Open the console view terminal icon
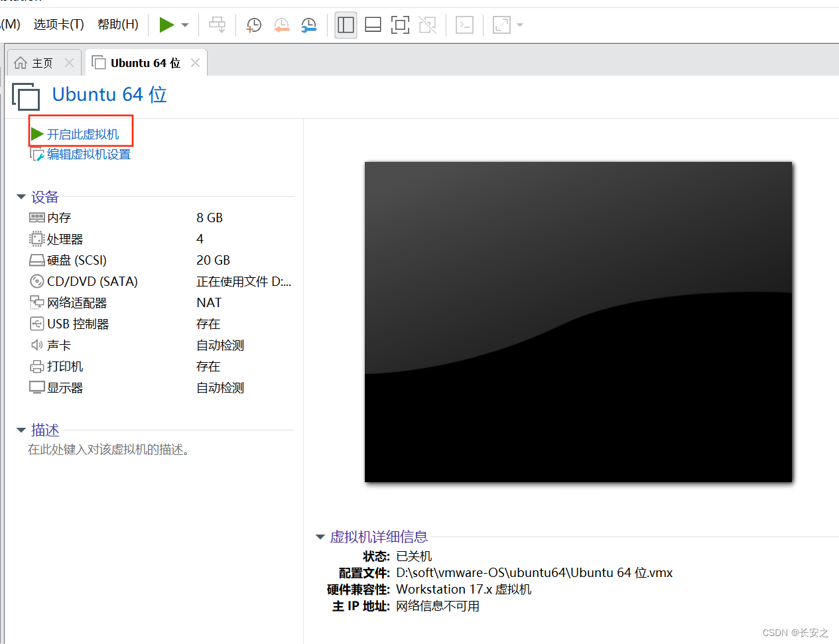 pos(465,25)
